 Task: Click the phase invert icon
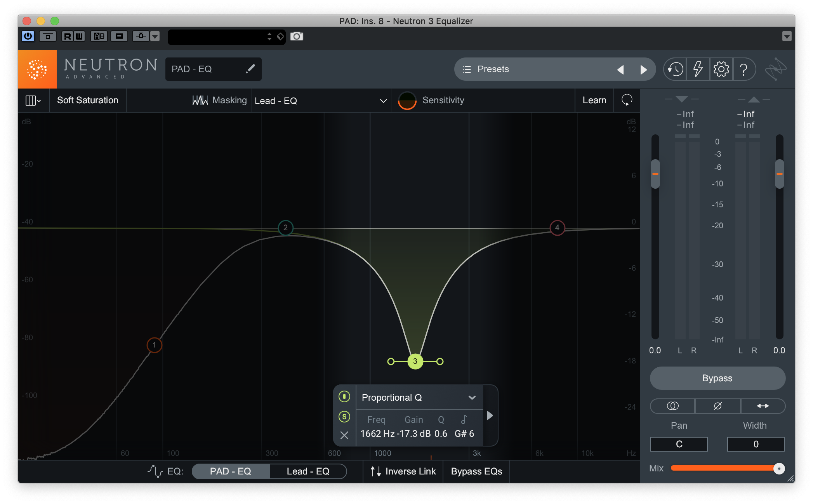(x=717, y=406)
